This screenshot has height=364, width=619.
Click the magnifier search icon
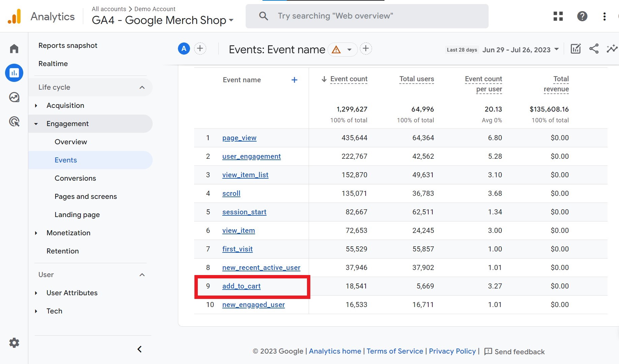(x=264, y=16)
